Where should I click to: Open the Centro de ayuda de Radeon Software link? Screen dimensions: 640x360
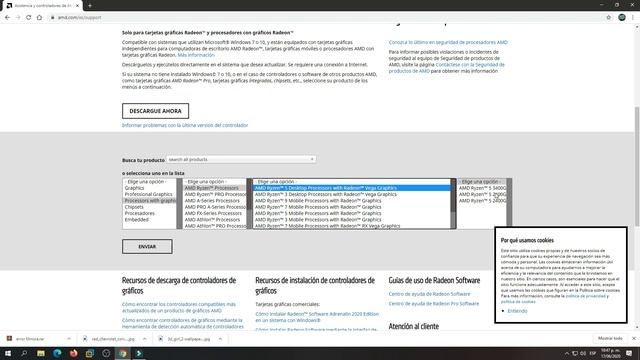[x=429, y=294]
